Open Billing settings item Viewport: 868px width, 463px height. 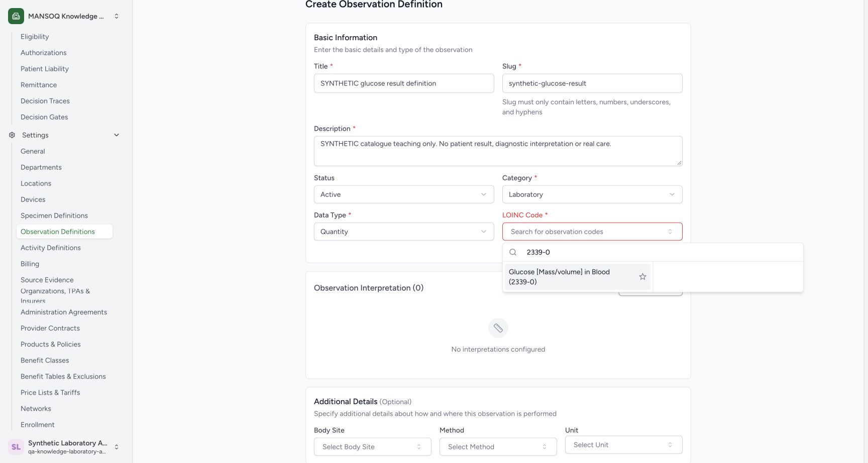click(x=30, y=264)
